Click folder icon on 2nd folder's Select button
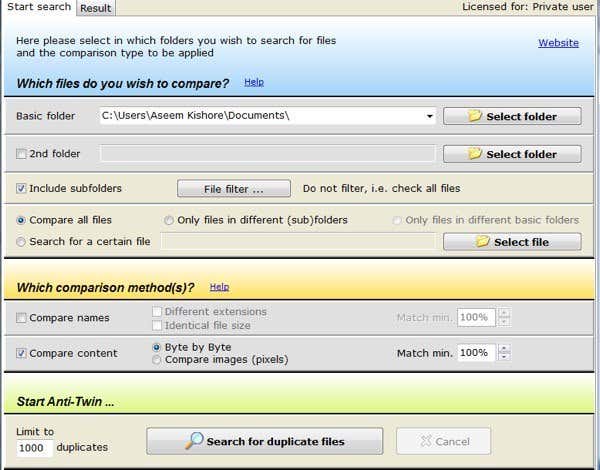The image size is (600, 470). (476, 154)
